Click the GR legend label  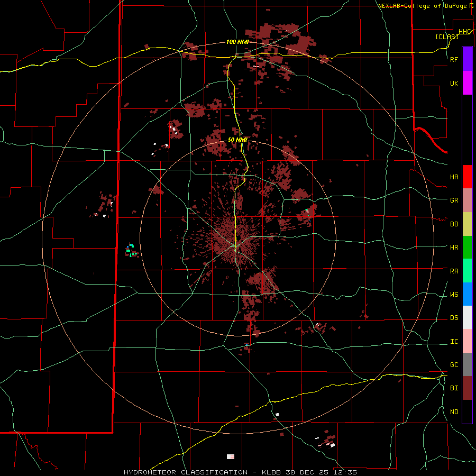[x=454, y=200]
